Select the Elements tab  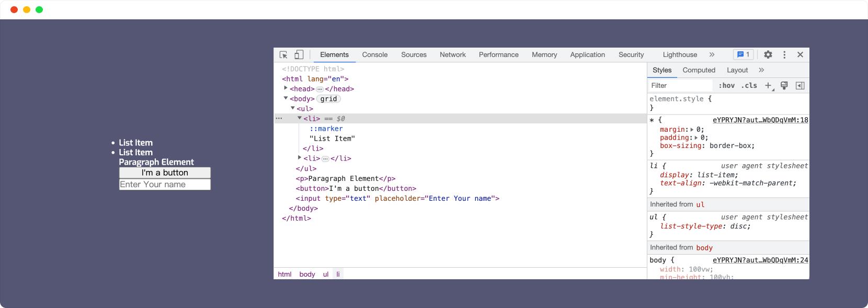(x=334, y=55)
